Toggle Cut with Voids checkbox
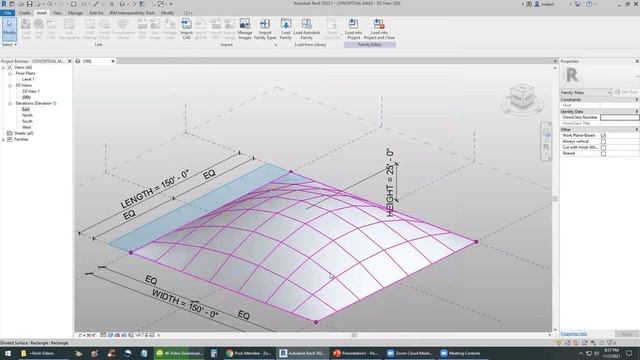Screen dimensions: 640x360 click(603, 148)
